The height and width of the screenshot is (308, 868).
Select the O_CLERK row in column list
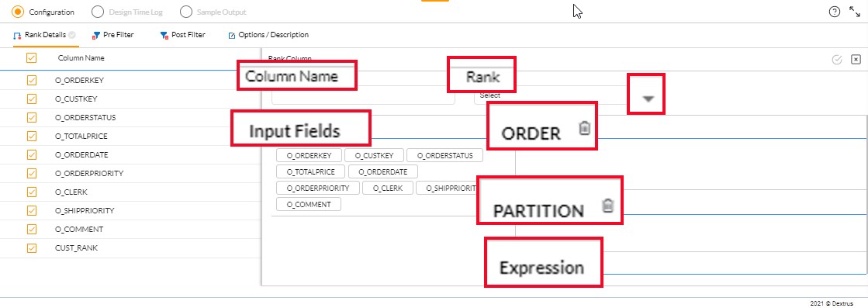pos(130,192)
